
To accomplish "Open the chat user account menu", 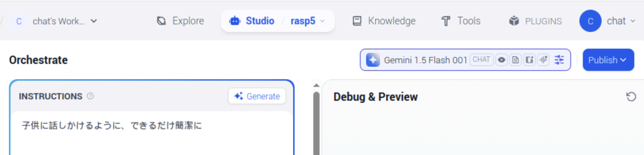I will click(608, 21).
